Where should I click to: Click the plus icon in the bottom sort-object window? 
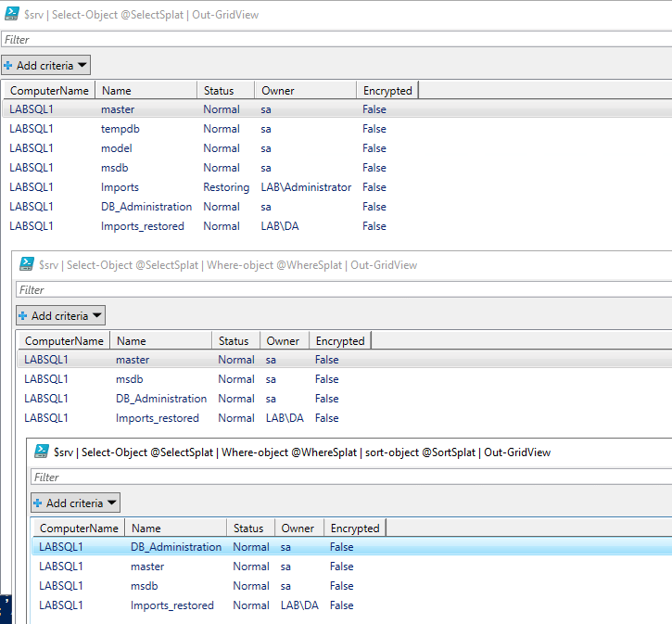pos(38,503)
